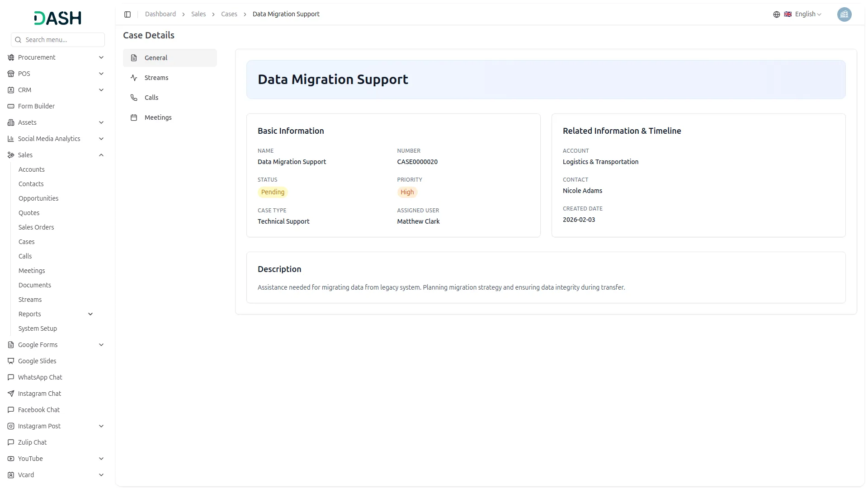Click the Instagram Post camera icon
The width and height of the screenshot is (868, 488).
[x=11, y=426]
